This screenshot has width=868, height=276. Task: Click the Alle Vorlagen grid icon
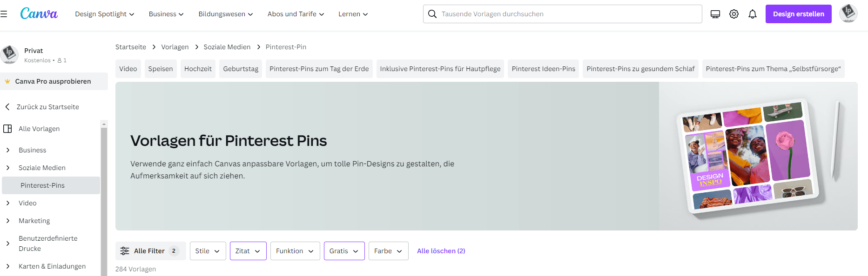tap(7, 129)
